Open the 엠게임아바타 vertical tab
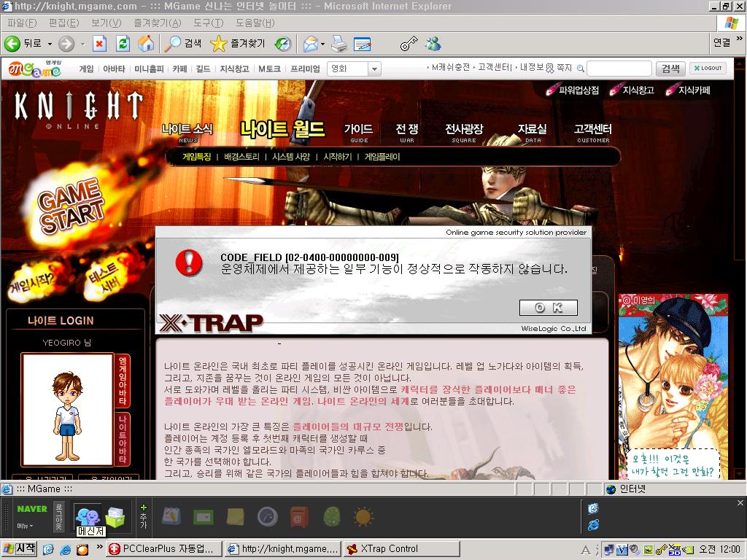The image size is (747, 560). (x=123, y=381)
